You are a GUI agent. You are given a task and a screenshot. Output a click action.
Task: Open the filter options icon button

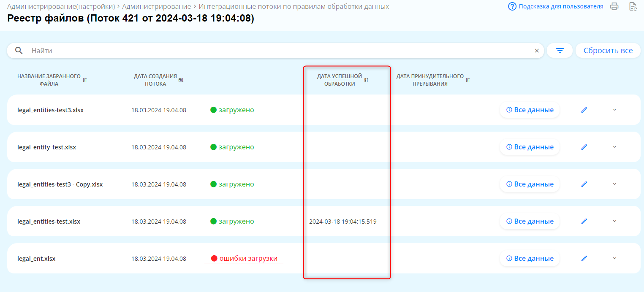(560, 51)
